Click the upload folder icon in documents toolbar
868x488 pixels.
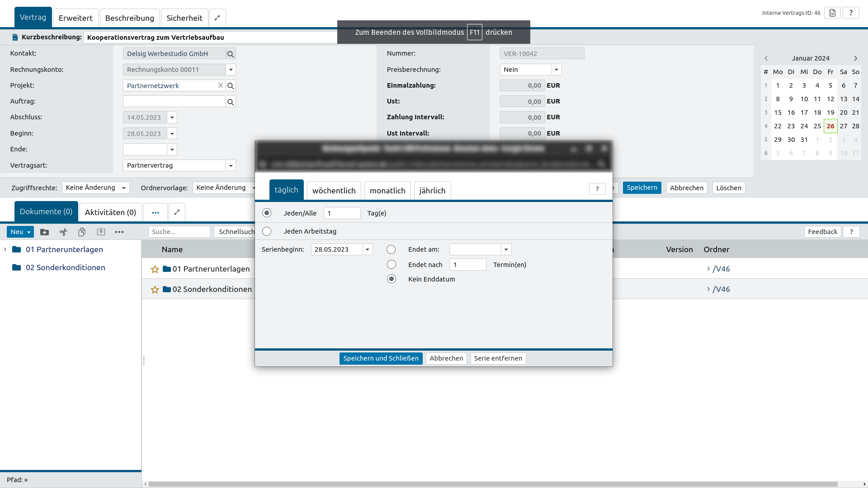pyautogui.click(x=44, y=232)
